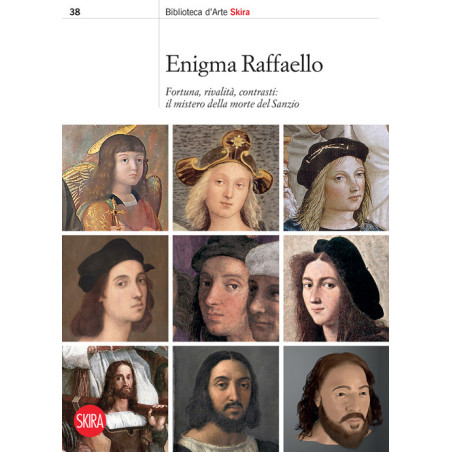Open the blond youth with dark beret portrait
Viewport: 452px width, 452px height.
pyautogui.click(x=336, y=178)
